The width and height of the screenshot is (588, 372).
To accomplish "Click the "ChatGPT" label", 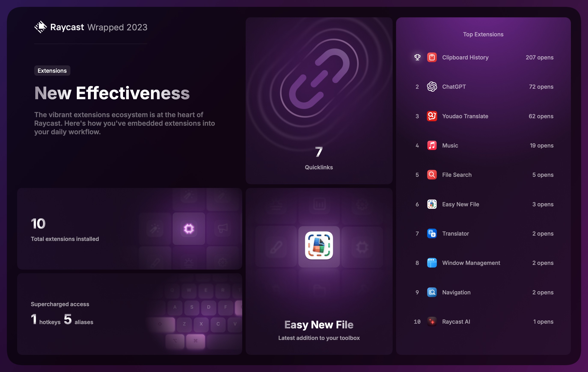I will (454, 87).
